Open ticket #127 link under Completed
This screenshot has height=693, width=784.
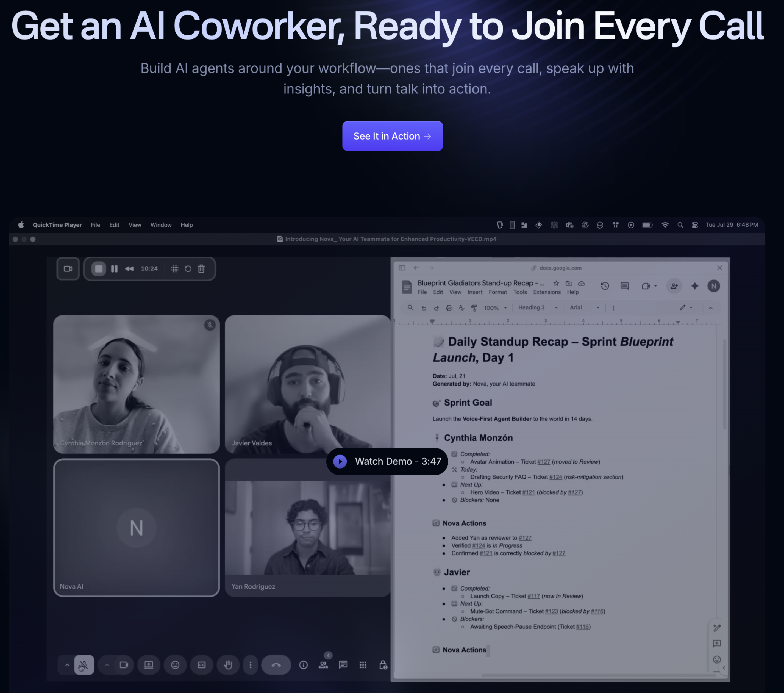544,462
